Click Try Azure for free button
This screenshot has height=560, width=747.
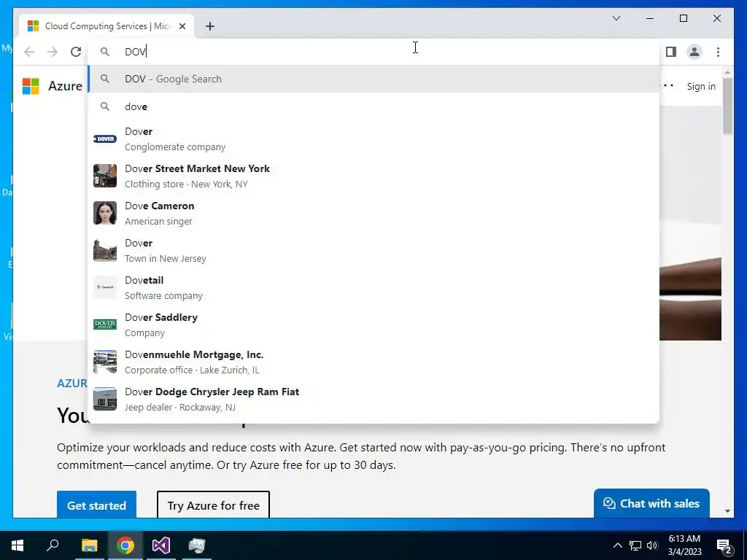[x=214, y=505]
